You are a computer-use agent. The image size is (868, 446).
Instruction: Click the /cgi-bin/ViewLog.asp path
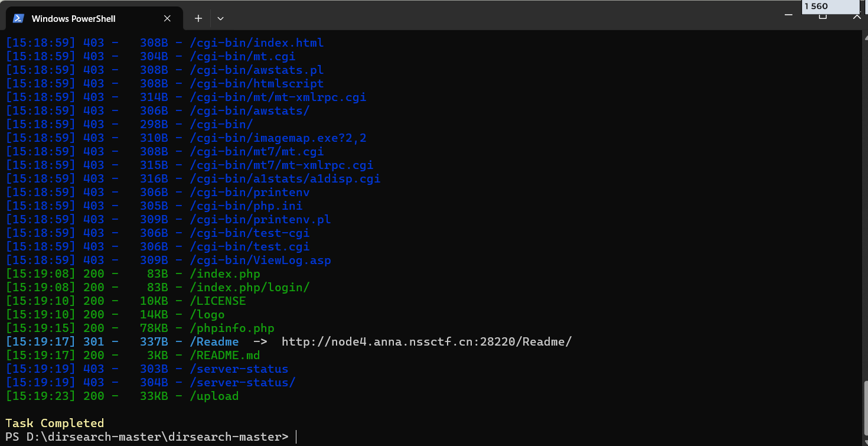260,261
